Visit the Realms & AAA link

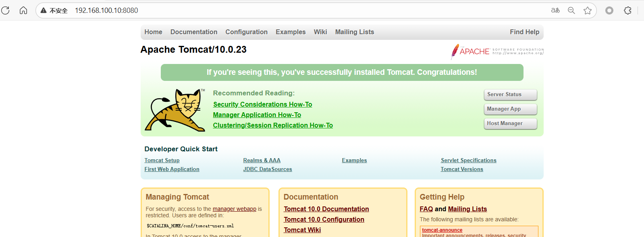click(x=262, y=160)
